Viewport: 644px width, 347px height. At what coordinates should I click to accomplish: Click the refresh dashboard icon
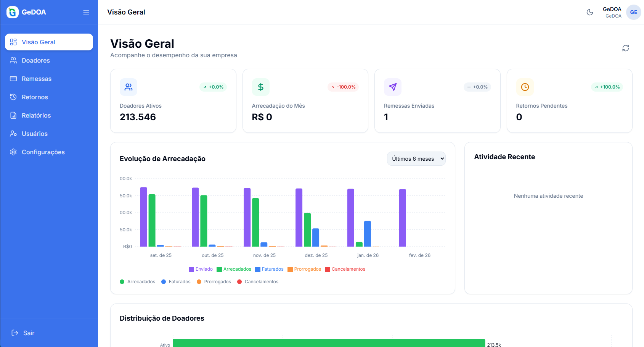625,48
